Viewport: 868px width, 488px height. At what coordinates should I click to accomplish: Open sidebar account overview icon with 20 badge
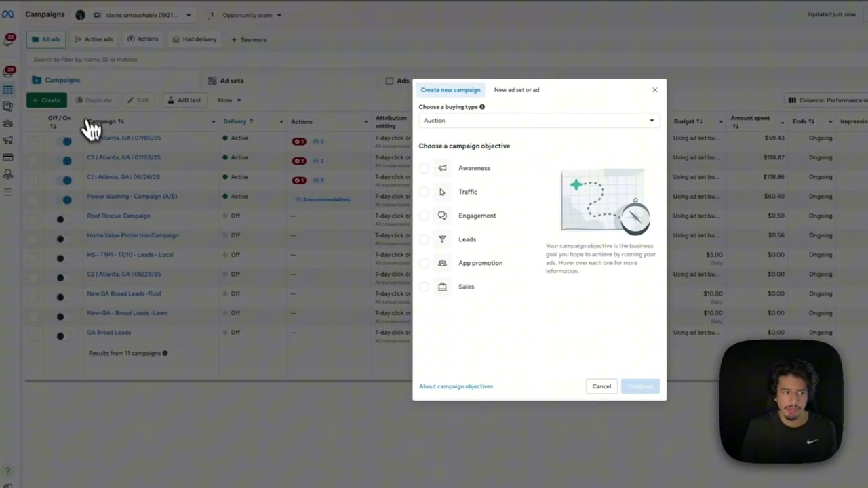[9, 73]
